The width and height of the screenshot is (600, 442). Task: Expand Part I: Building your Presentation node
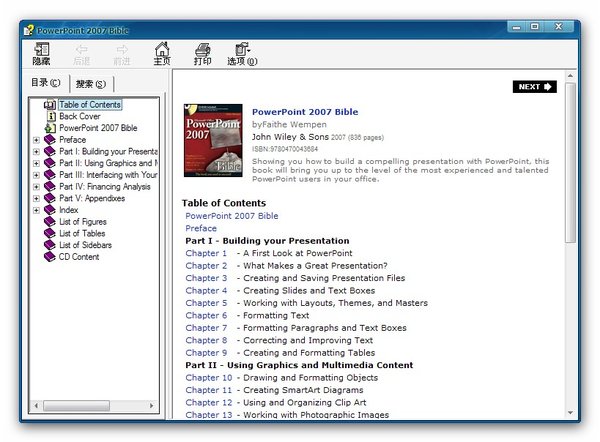pyautogui.click(x=36, y=152)
